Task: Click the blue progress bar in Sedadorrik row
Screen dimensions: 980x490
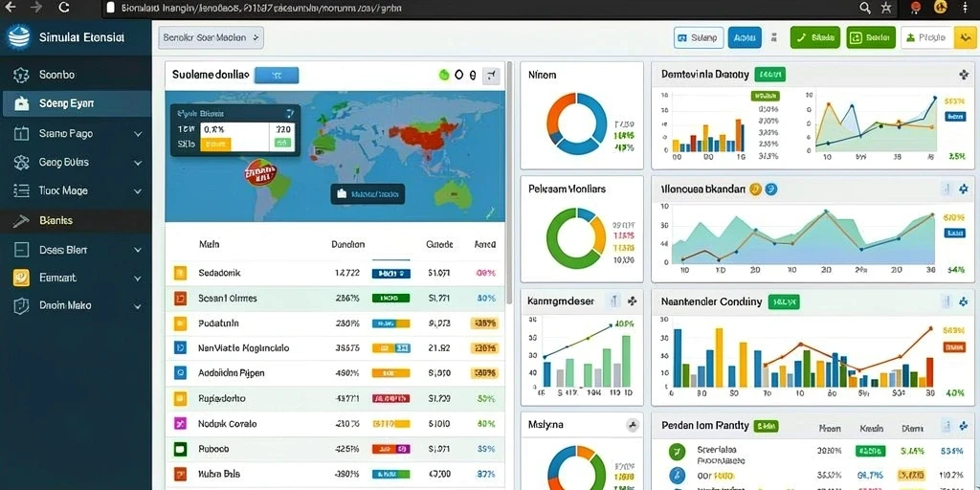Action: click(391, 274)
